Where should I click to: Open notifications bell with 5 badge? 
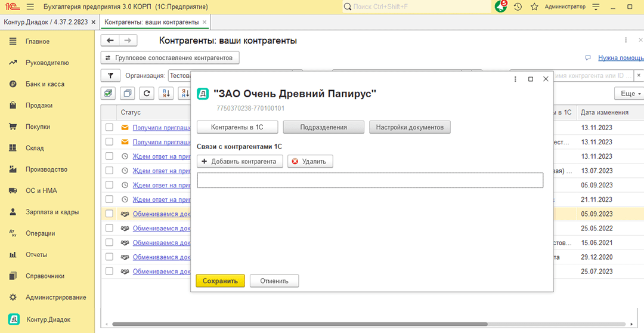click(501, 6)
